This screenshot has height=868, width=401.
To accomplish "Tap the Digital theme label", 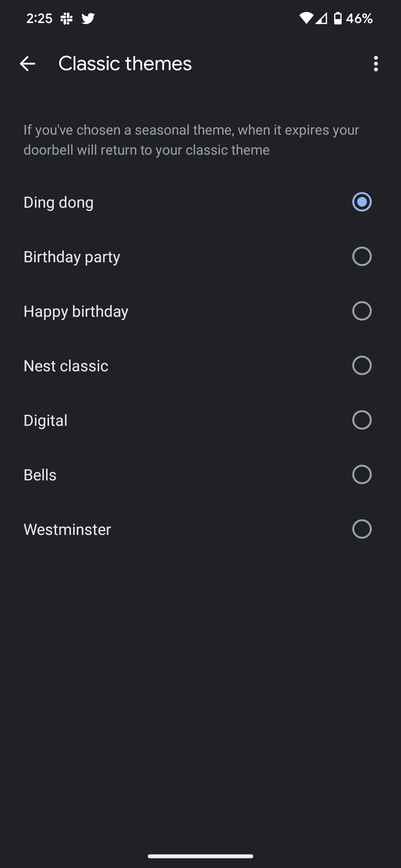I will click(45, 420).
